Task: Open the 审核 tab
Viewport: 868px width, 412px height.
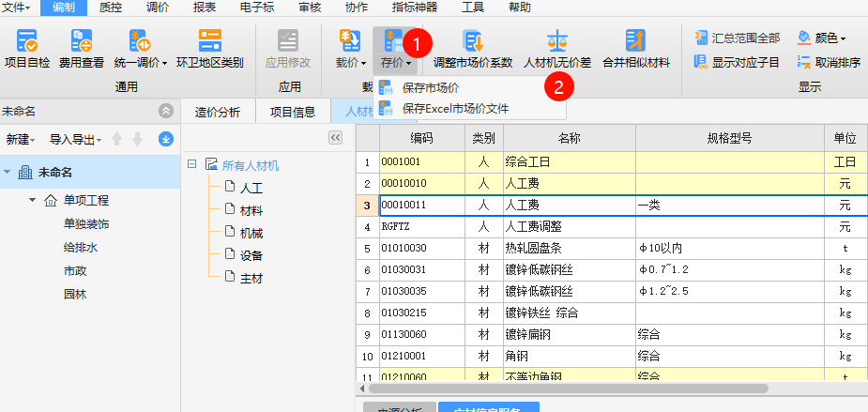Action: 310,8
